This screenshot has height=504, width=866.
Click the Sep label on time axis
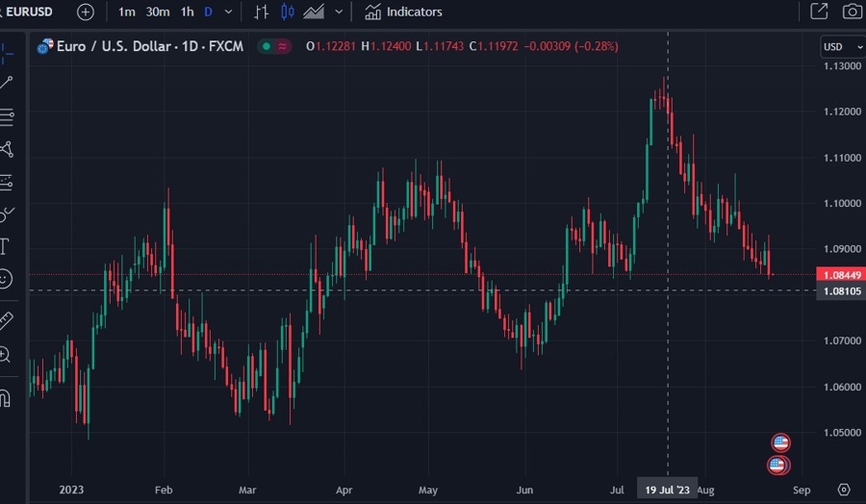coord(802,490)
